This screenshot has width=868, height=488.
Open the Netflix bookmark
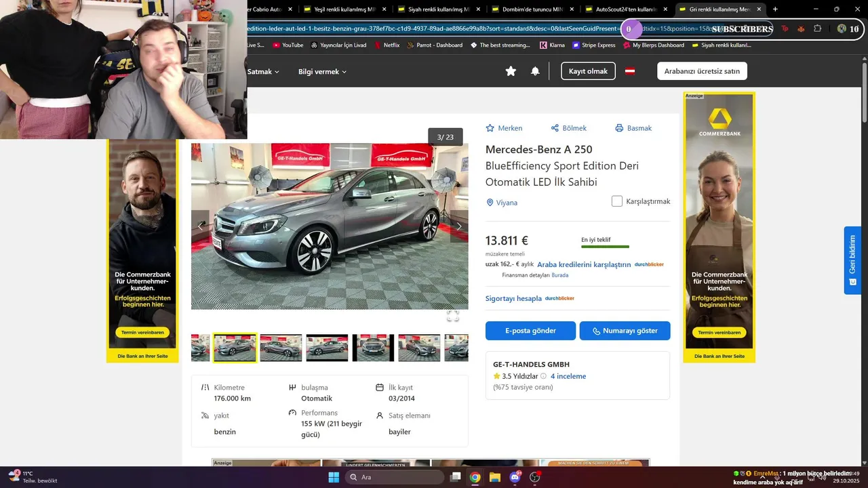pyautogui.click(x=386, y=45)
